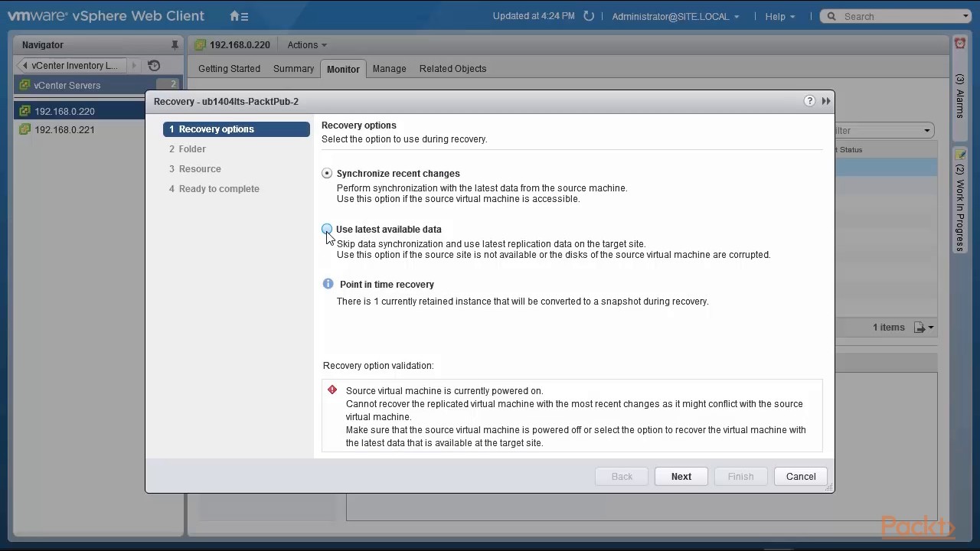Open the navigator history clock icon
This screenshot has height=551, width=980.
click(154, 66)
